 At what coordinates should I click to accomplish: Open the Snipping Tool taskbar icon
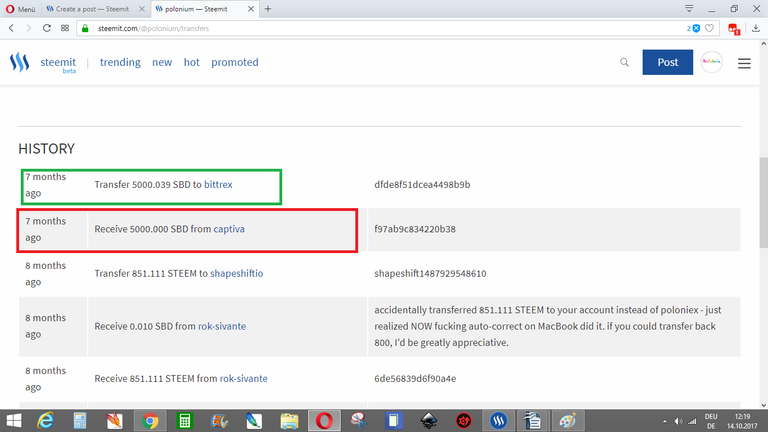click(x=359, y=421)
